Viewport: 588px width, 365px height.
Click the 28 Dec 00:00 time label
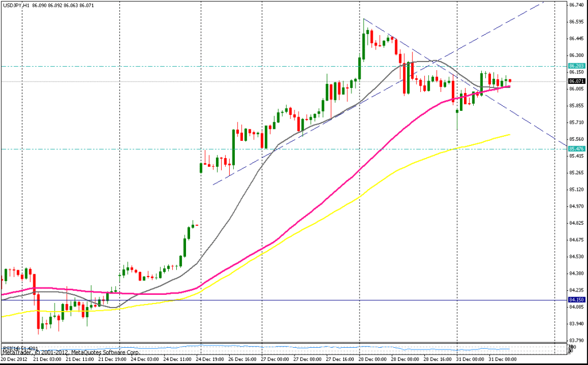[373, 359]
